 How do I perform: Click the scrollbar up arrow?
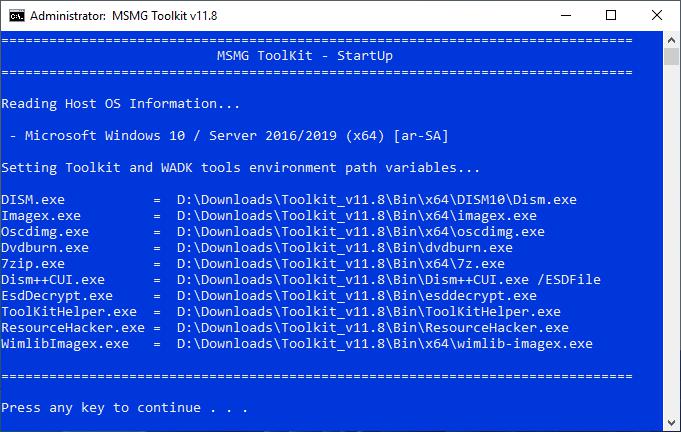click(671, 40)
